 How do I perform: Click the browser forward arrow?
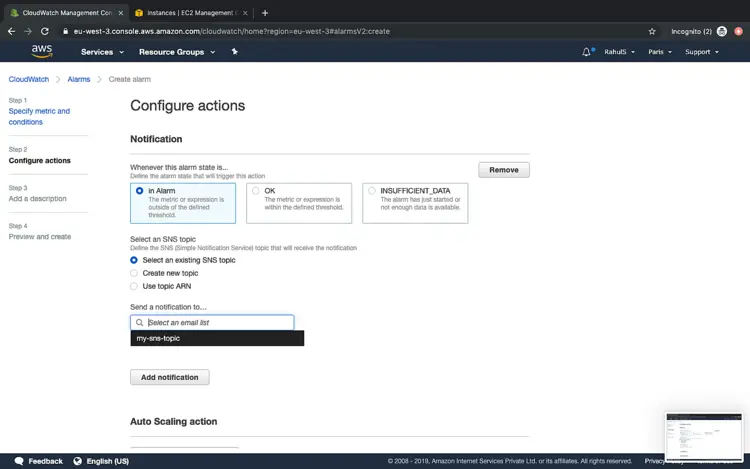28,31
